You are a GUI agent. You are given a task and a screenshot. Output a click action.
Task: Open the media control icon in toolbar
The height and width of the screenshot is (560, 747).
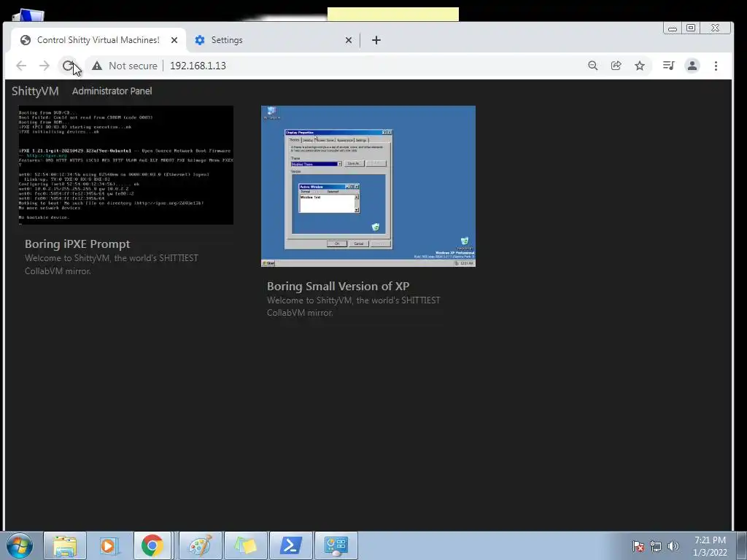point(668,66)
